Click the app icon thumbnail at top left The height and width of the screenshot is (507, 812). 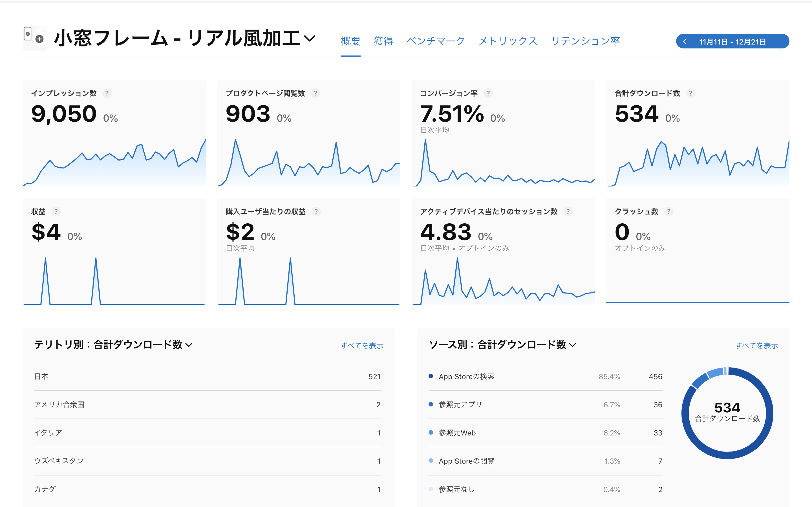pyautogui.click(x=35, y=38)
